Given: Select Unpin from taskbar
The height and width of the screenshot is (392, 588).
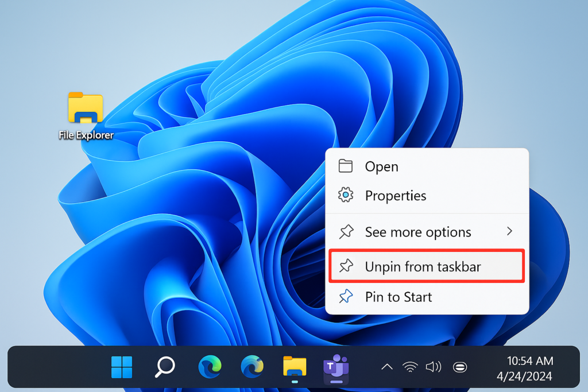Looking at the screenshot, I should [x=427, y=266].
